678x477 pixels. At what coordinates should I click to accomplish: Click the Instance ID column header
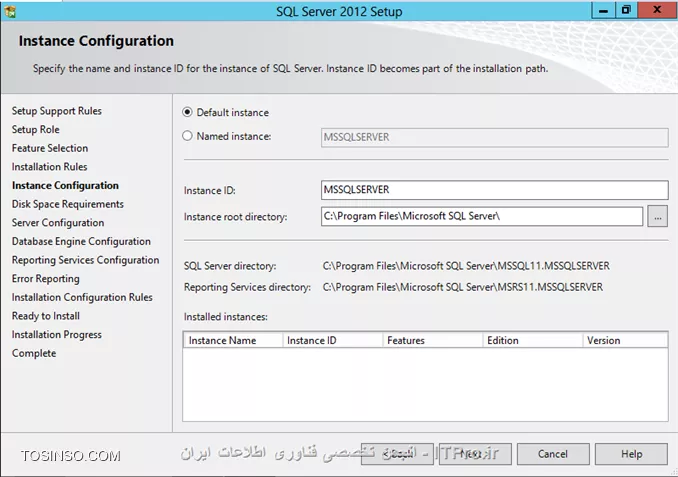[333, 340]
